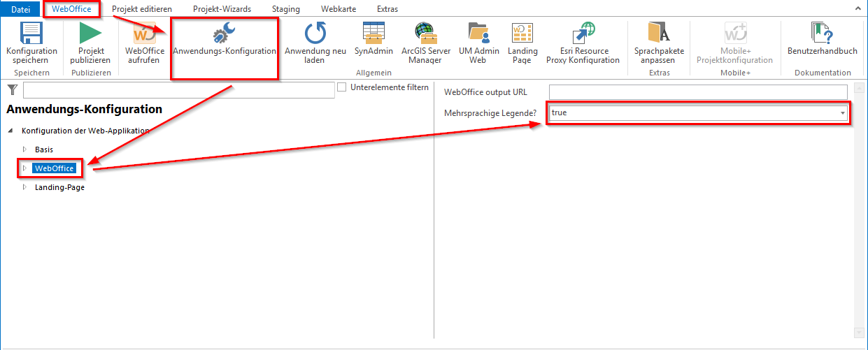Screen dimensions: 868x350
Task: Switch to WebOffice ribbon tab
Action: tap(71, 9)
